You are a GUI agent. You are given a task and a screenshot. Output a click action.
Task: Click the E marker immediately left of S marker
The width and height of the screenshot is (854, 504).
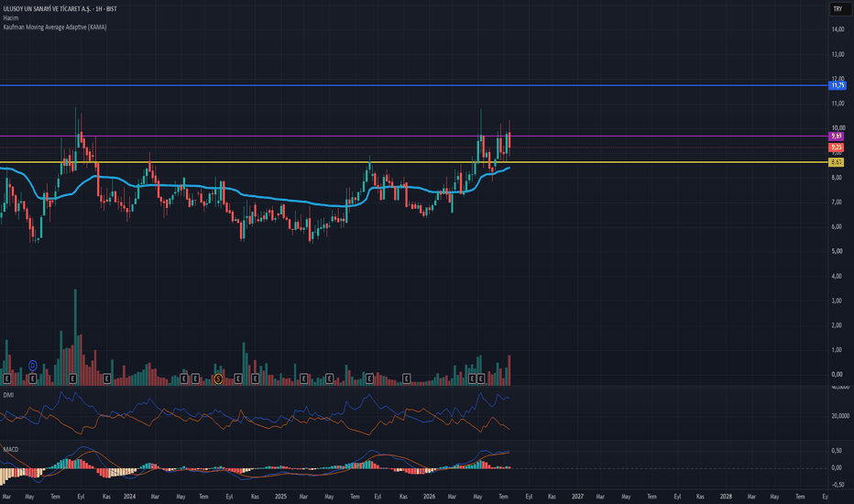click(x=195, y=378)
